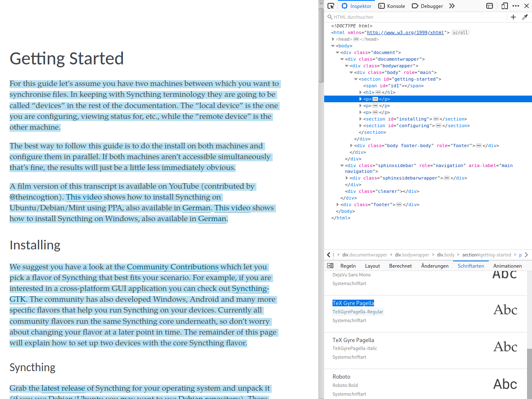Screen dimensions: 532x399
Task: Open the first This video link
Action: tap(84, 197)
